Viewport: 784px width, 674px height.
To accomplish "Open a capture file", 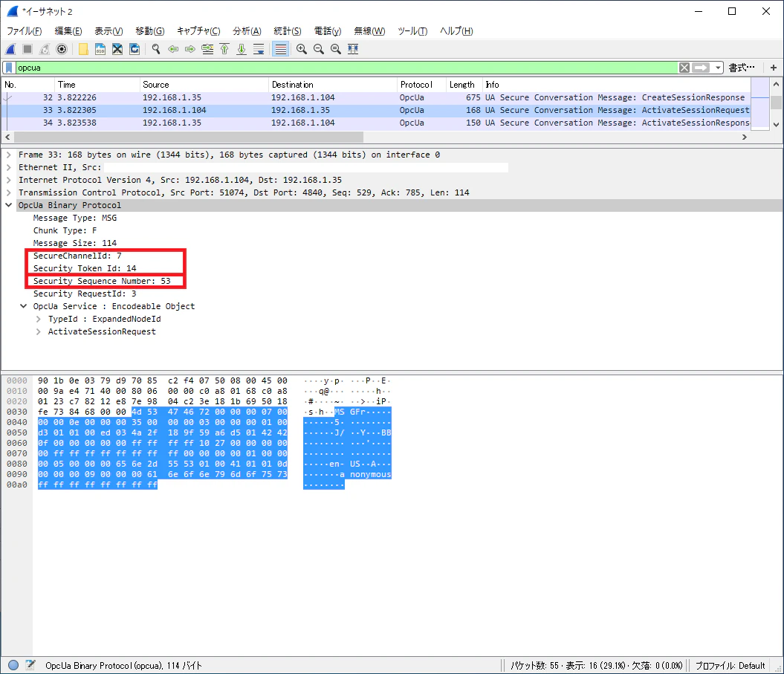I will click(x=83, y=49).
